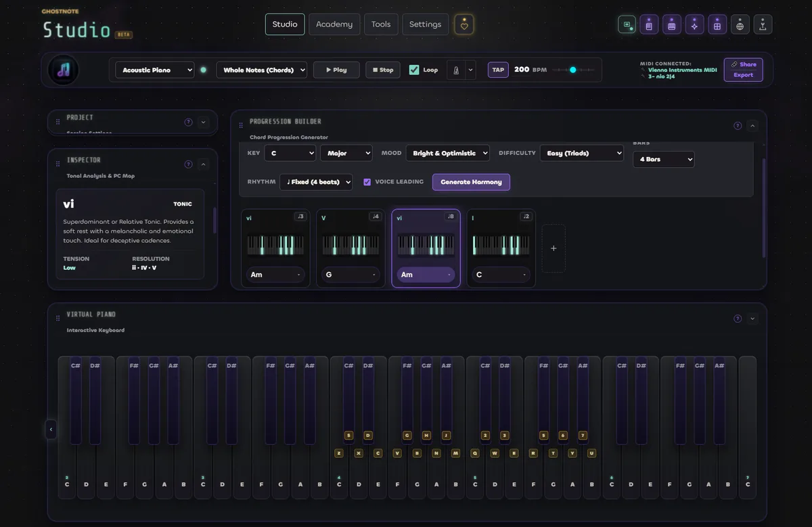Shift piano octave with the left arrow
This screenshot has height=527, width=812.
pos(51,429)
